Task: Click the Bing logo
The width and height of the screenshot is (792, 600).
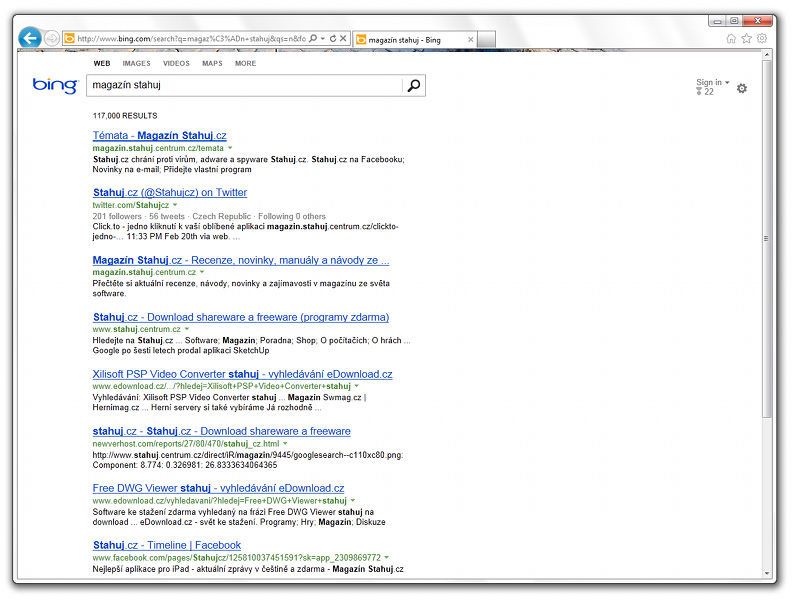Action: point(56,85)
